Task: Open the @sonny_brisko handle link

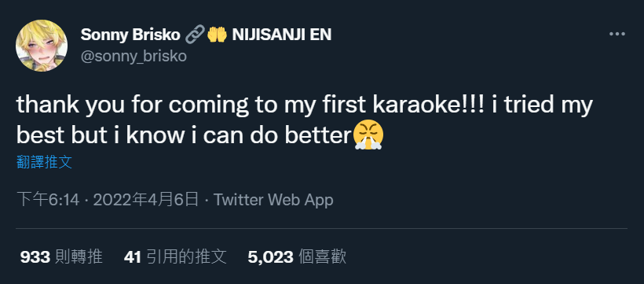Action: click(x=134, y=57)
